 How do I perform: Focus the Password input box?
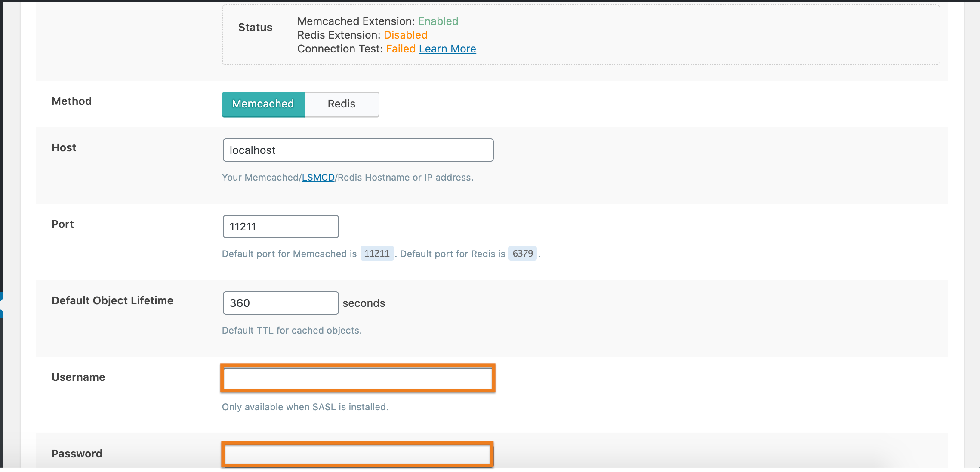pos(357,454)
